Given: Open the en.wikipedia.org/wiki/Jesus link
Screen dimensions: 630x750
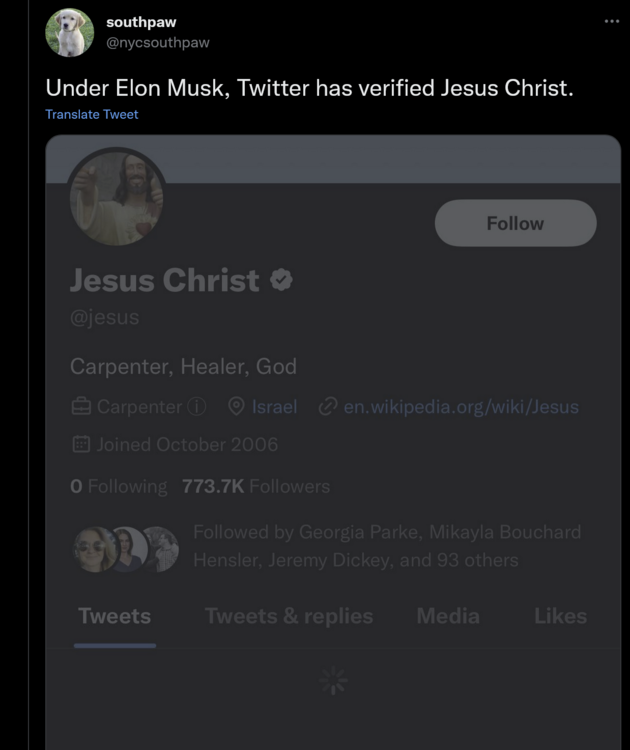Looking at the screenshot, I should tap(460, 407).
